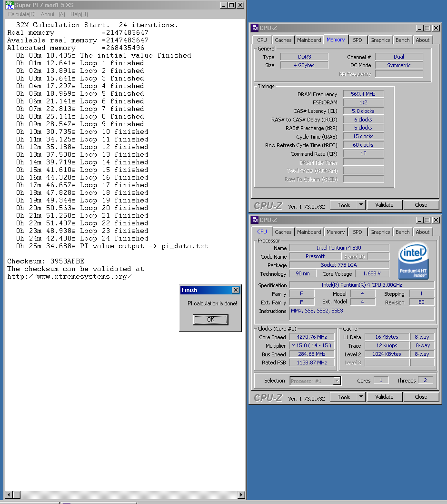This screenshot has height=504, width=447.
Task: Click the processor Name field Intel Pentium 4 530
Action: point(339,248)
